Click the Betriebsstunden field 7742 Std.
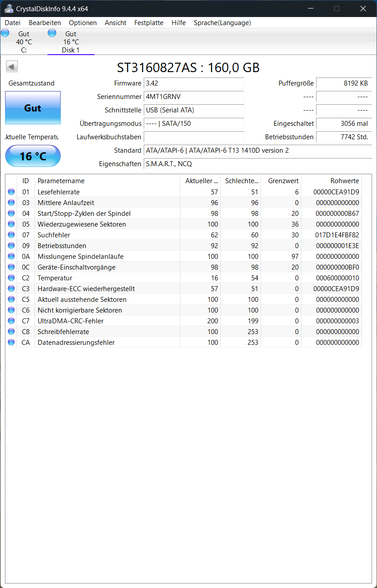Screen dimensions: 377x588 point(344,137)
